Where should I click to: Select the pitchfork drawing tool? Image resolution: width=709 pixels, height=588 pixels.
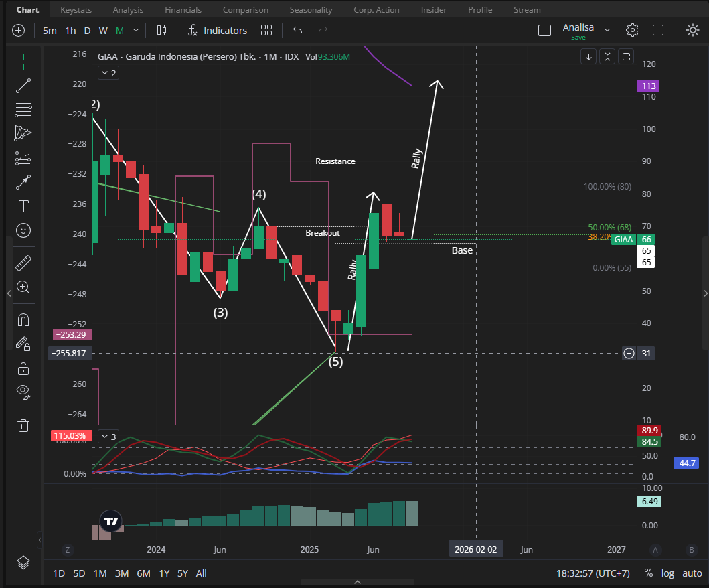tap(23, 133)
